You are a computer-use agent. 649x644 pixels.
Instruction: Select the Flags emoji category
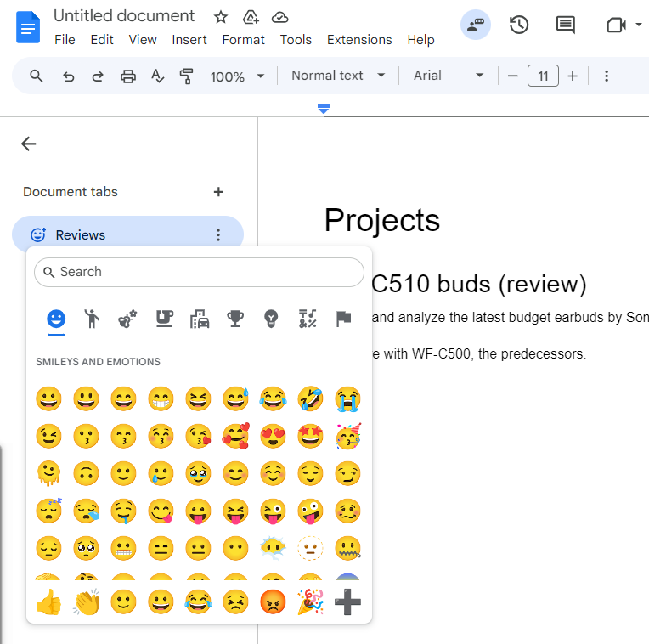pos(343,319)
